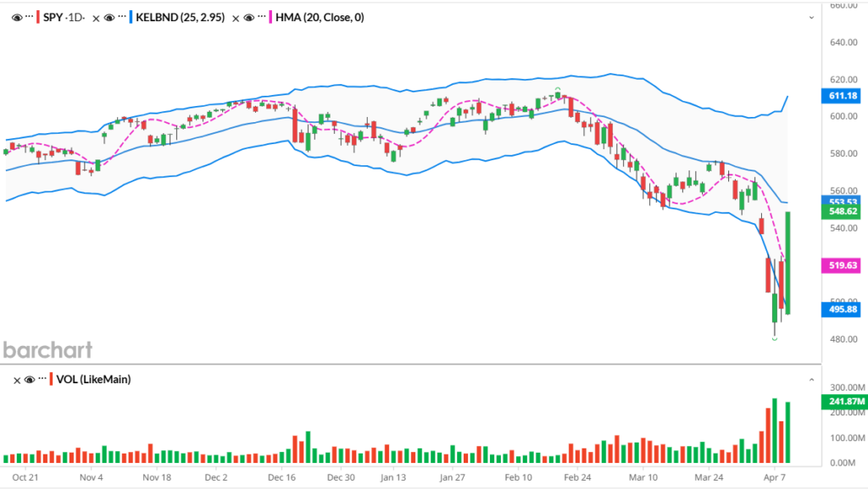Hide the SPY price series with its eye icon
The width and height of the screenshot is (868, 490).
[x=17, y=17]
